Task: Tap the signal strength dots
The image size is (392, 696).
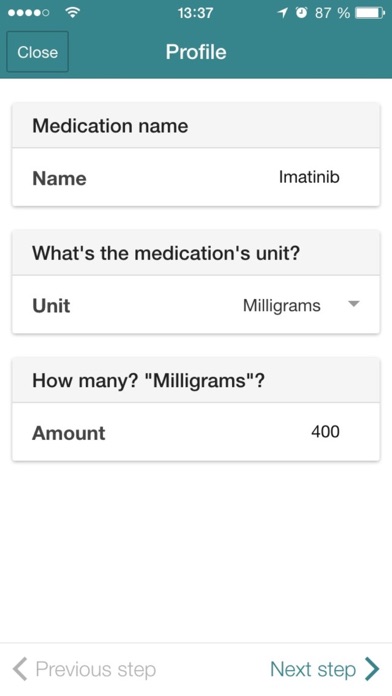Action: [28, 13]
